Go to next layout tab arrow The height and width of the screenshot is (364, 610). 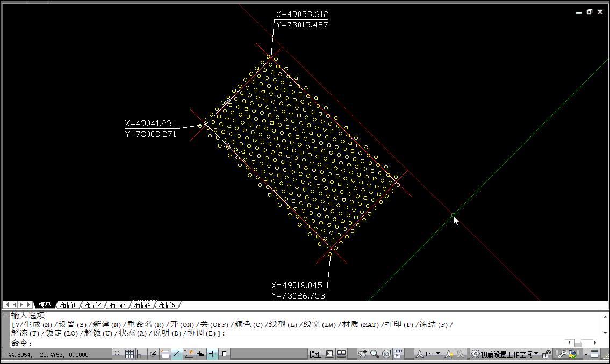pyautogui.click(x=21, y=305)
